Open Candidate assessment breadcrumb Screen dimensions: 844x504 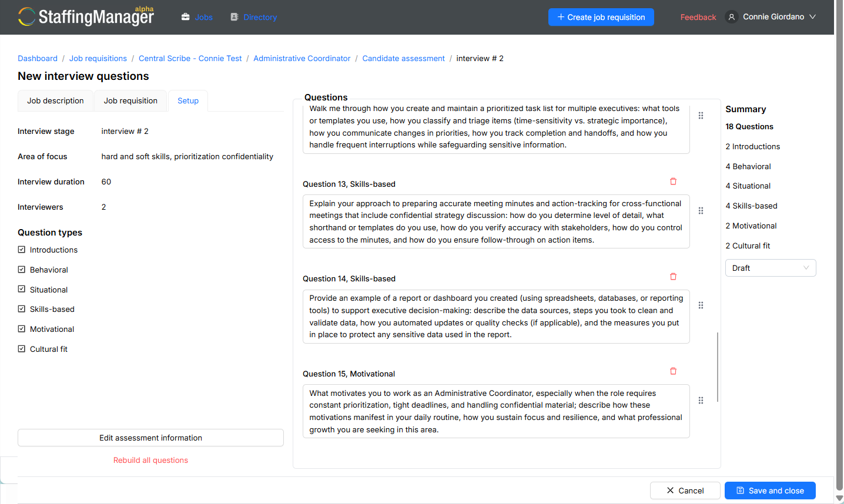pos(403,58)
